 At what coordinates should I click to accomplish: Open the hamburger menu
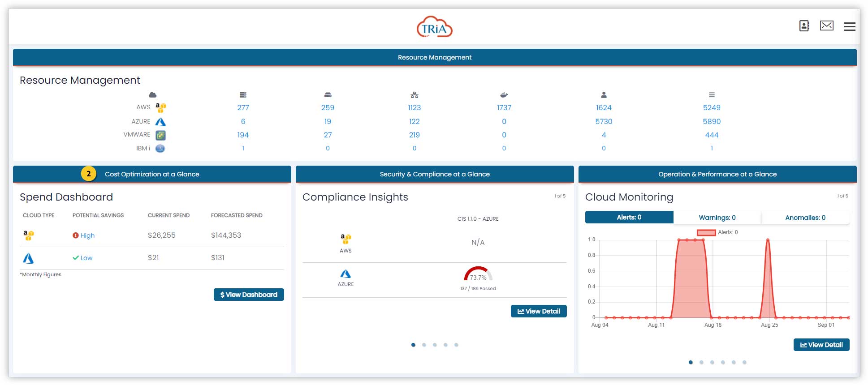click(x=850, y=27)
